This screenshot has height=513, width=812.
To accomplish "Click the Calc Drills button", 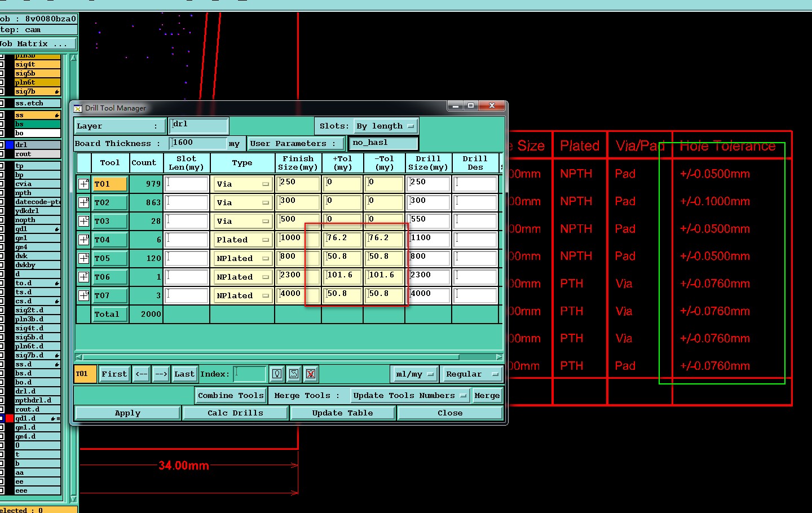I will [x=235, y=413].
